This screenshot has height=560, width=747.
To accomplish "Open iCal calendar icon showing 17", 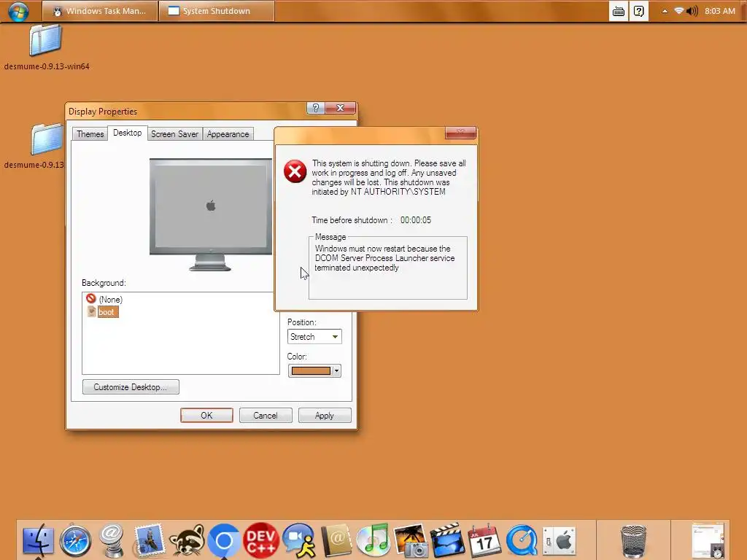I will click(484, 541).
